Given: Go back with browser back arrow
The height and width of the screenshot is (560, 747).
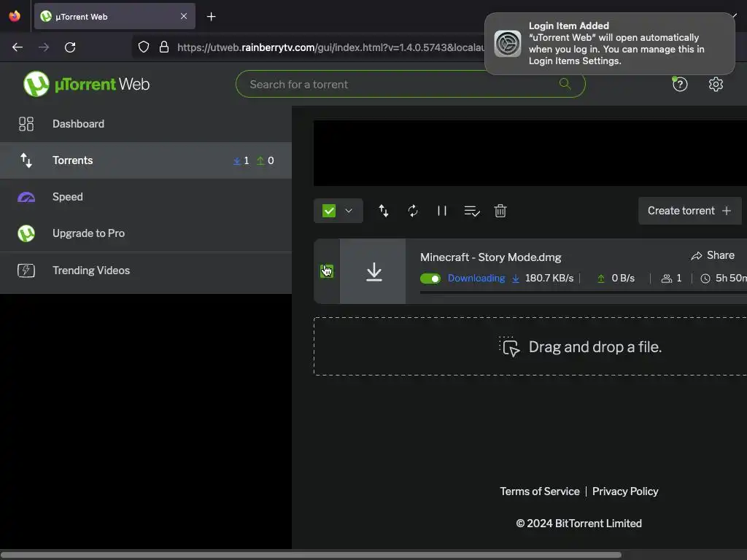Looking at the screenshot, I should 18,47.
